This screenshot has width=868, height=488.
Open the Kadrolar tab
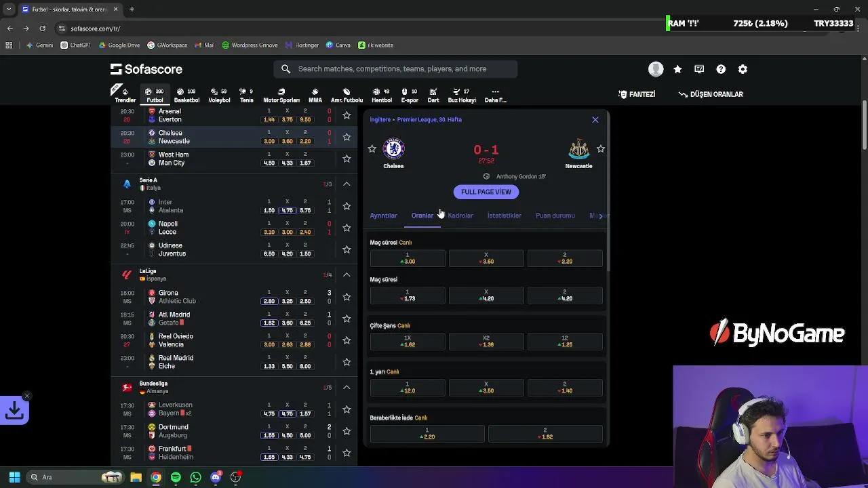(x=460, y=216)
